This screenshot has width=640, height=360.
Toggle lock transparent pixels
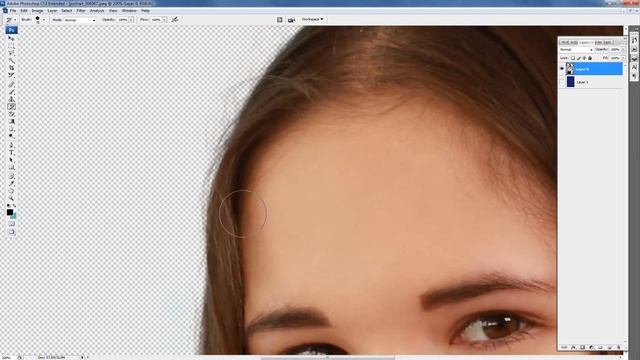coord(573,58)
